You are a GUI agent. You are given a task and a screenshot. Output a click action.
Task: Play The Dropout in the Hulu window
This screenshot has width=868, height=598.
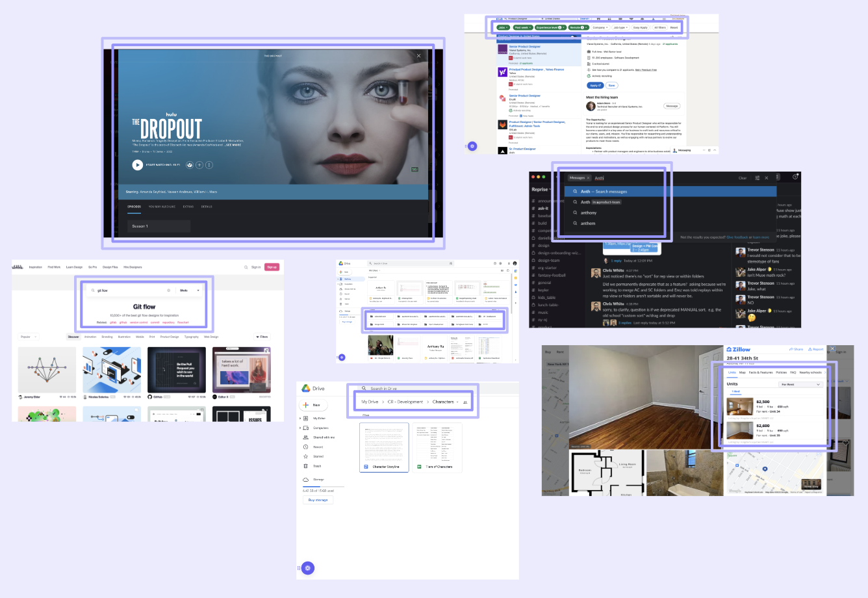(137, 164)
